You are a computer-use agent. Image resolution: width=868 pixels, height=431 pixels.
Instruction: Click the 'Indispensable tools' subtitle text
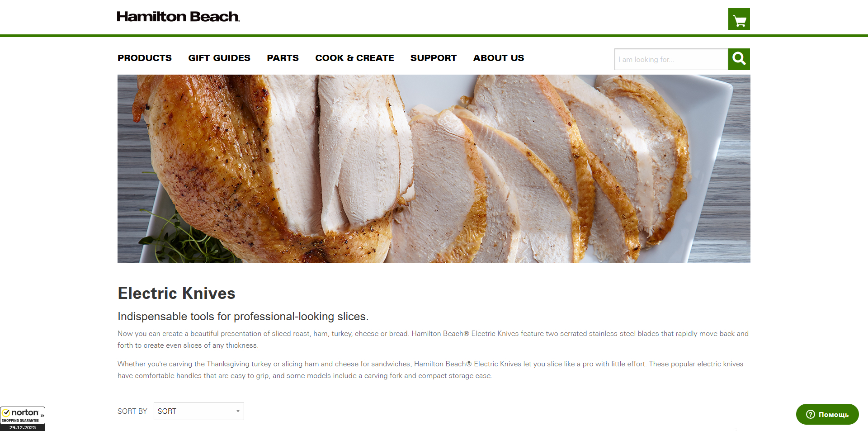click(243, 316)
